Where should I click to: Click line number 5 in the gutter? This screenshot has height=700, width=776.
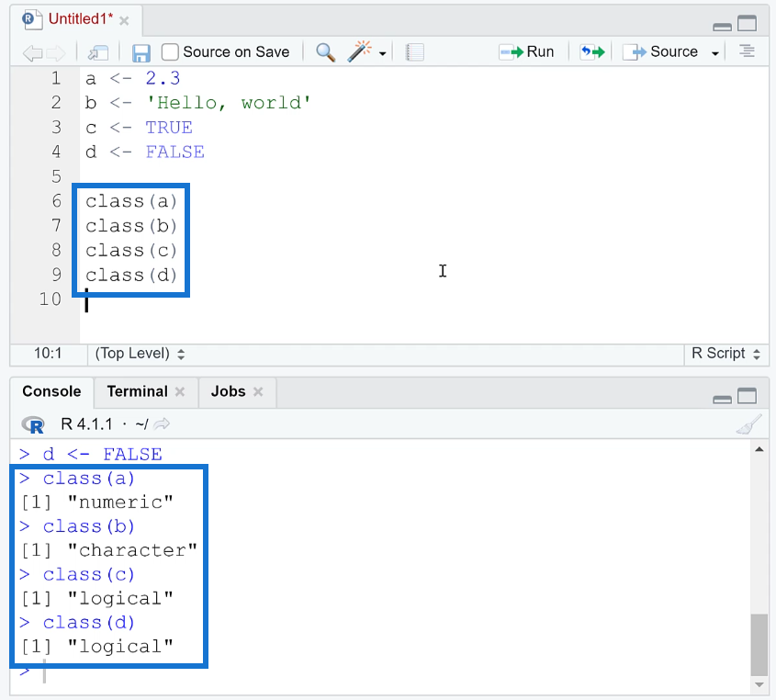pyautogui.click(x=56, y=176)
